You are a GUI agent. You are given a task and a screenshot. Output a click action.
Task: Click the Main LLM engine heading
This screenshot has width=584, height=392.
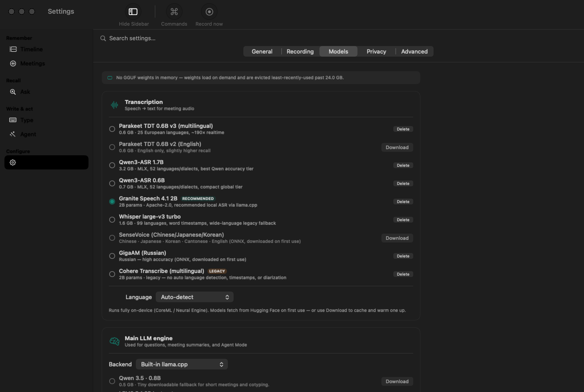click(x=148, y=338)
